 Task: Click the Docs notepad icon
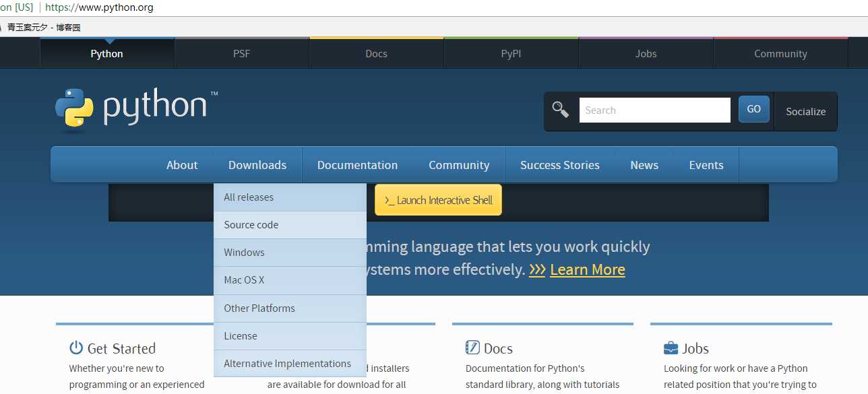pos(472,348)
